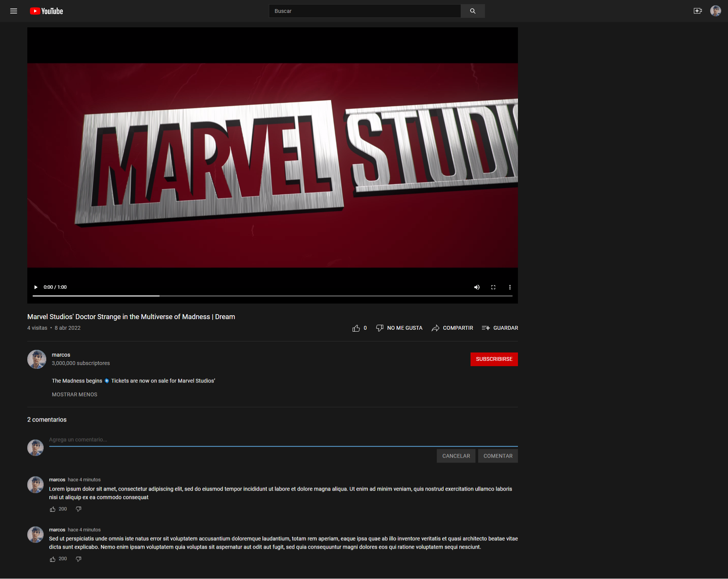Dislike the Lorem ipsum comment
The height and width of the screenshot is (579, 728).
point(78,509)
